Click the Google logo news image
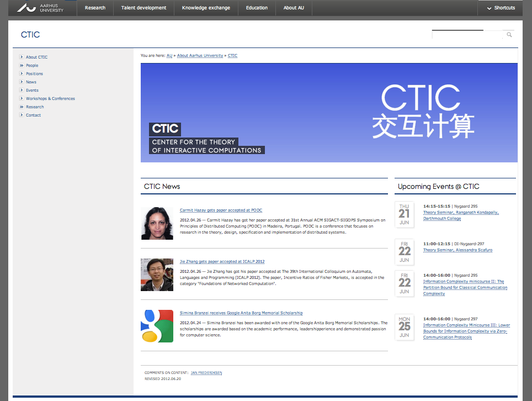Image resolution: width=532 pixels, height=401 pixels. 157,326
